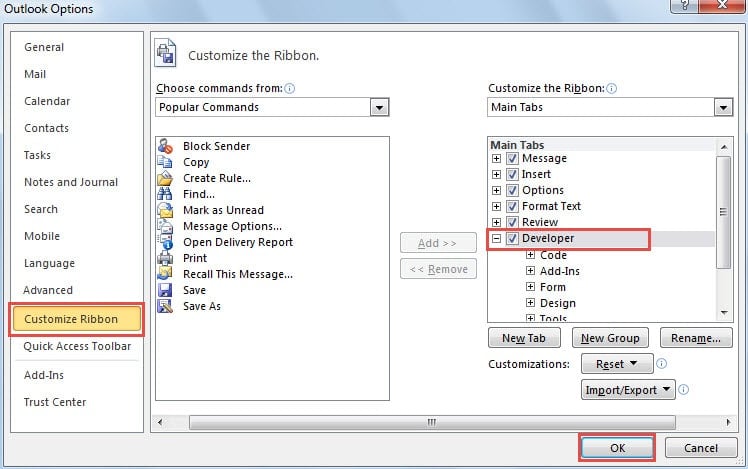Select the Tasks category

click(x=37, y=155)
